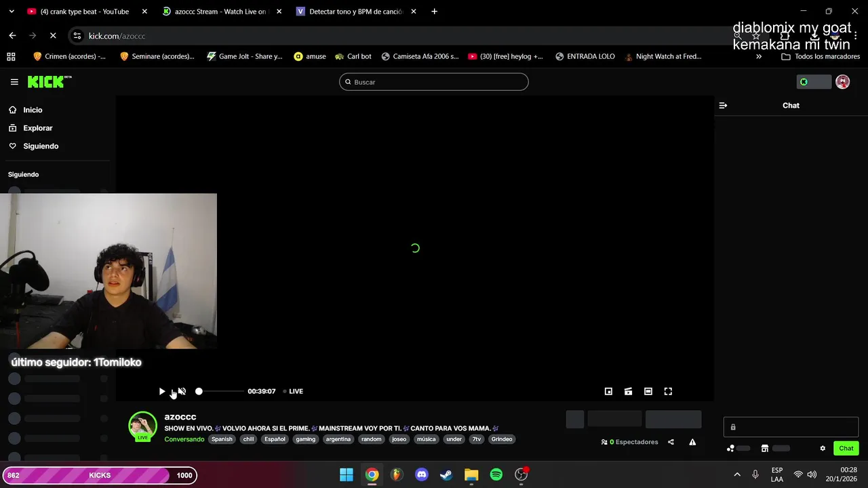
Task: Open the browser apps grid icon
Action: pos(11,56)
